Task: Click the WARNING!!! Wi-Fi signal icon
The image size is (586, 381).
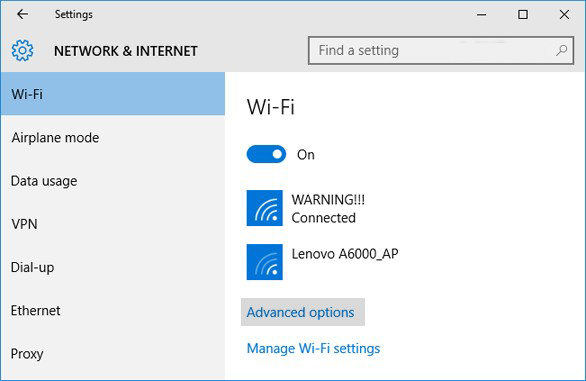Action: 265,208
